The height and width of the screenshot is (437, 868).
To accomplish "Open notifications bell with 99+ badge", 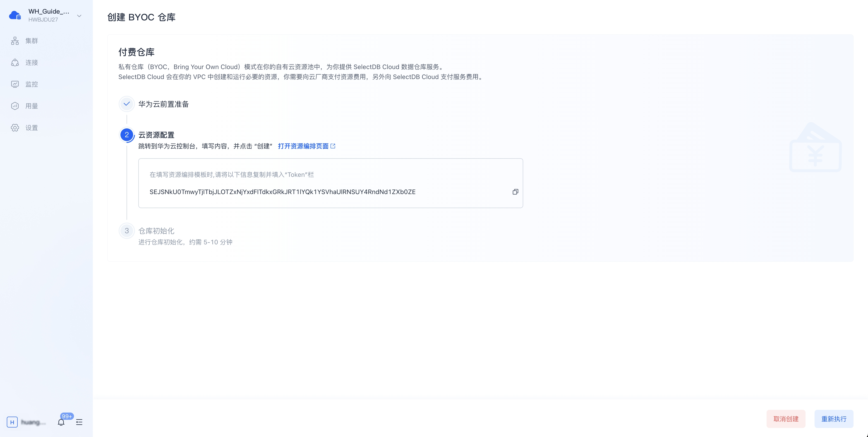I will click(61, 422).
